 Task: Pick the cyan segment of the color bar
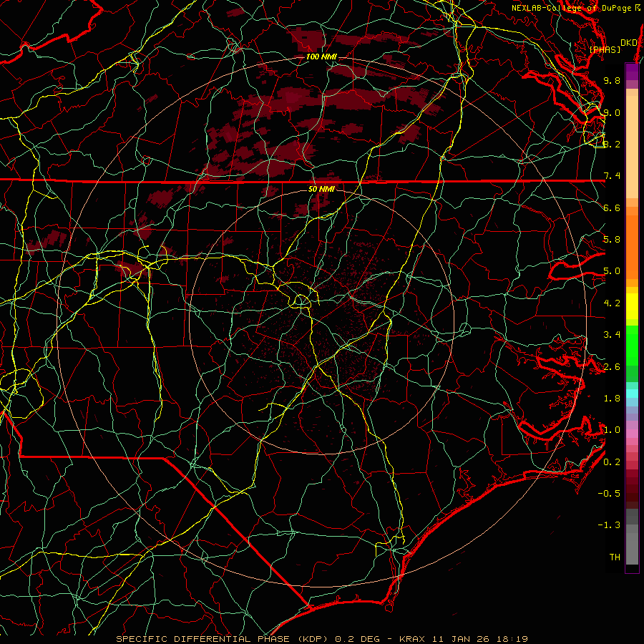632,394
